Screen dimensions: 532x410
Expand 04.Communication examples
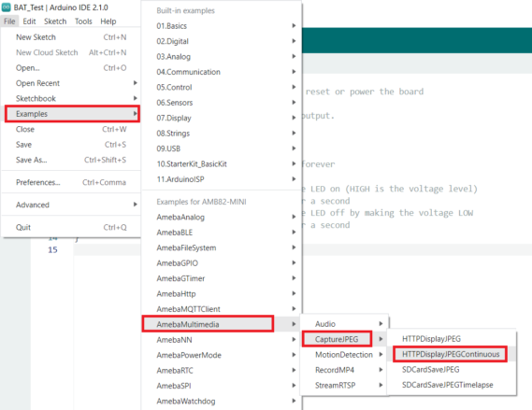[x=222, y=72]
